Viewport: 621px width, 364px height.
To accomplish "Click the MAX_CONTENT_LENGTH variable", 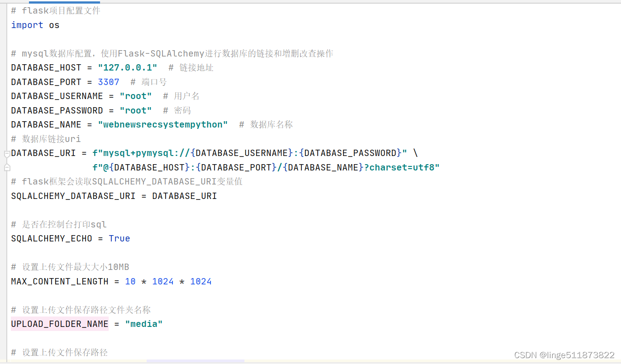I will (60, 281).
